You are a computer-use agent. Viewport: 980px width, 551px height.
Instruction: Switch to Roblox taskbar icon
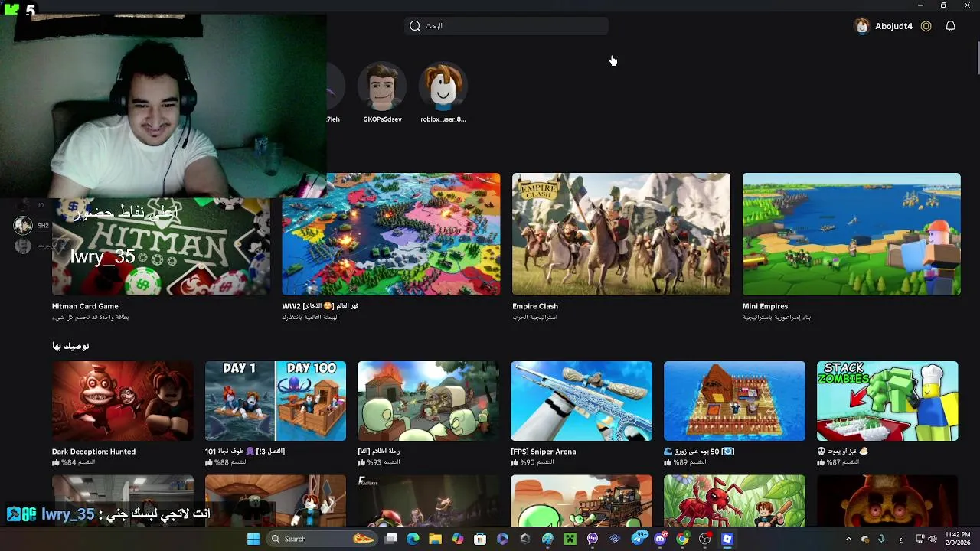[727, 539]
